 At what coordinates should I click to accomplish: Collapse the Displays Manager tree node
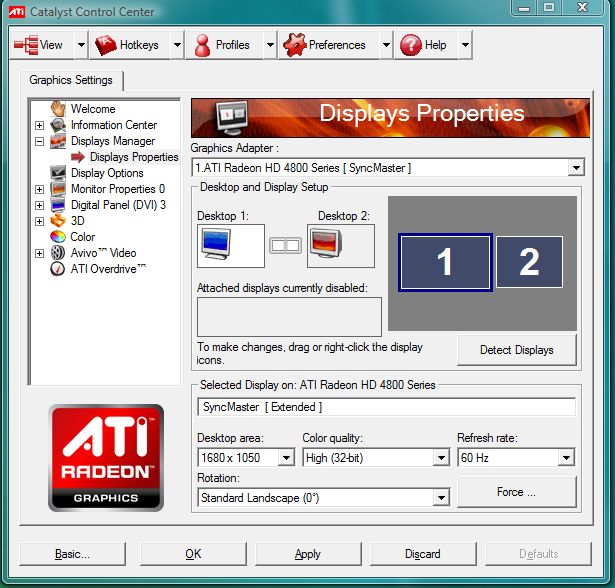tap(39, 141)
